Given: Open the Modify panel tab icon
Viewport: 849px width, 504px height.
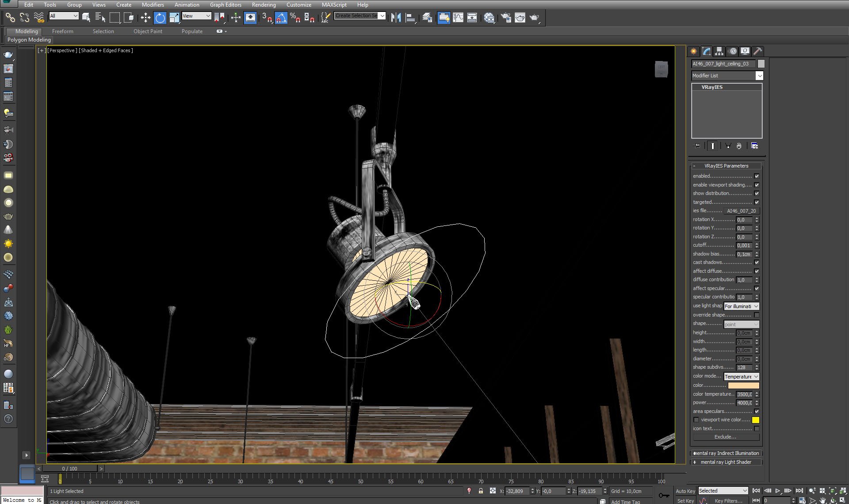Looking at the screenshot, I should pos(706,51).
